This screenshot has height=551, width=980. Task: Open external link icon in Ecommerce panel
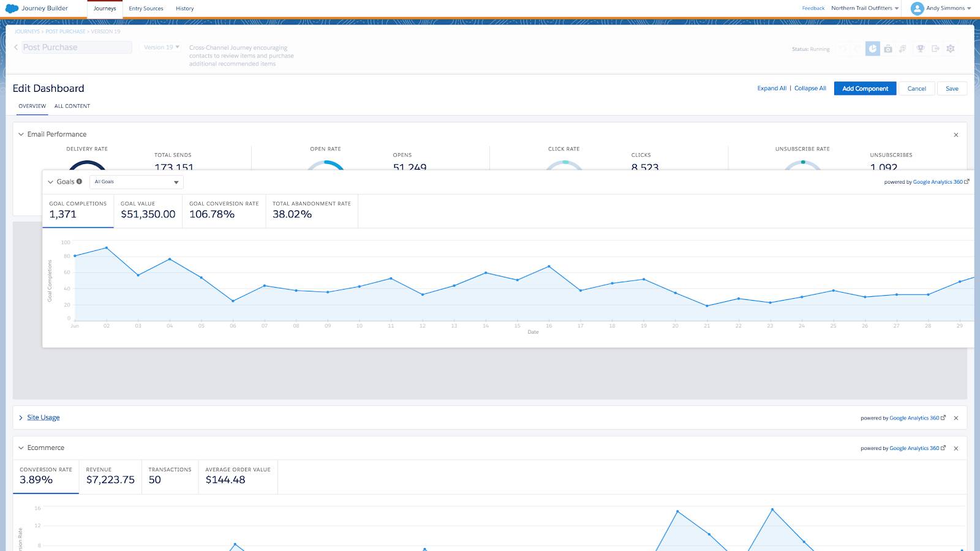tap(943, 448)
